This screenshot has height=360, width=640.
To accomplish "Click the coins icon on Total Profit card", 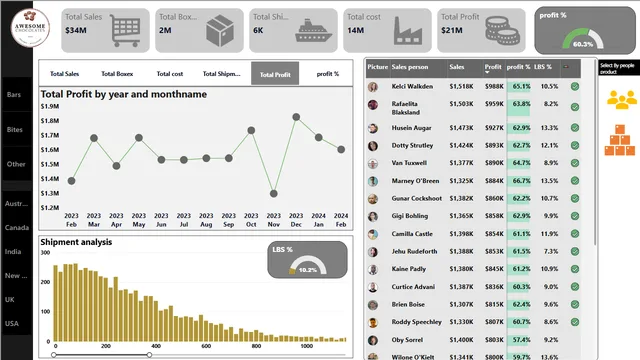I will click(502, 31).
